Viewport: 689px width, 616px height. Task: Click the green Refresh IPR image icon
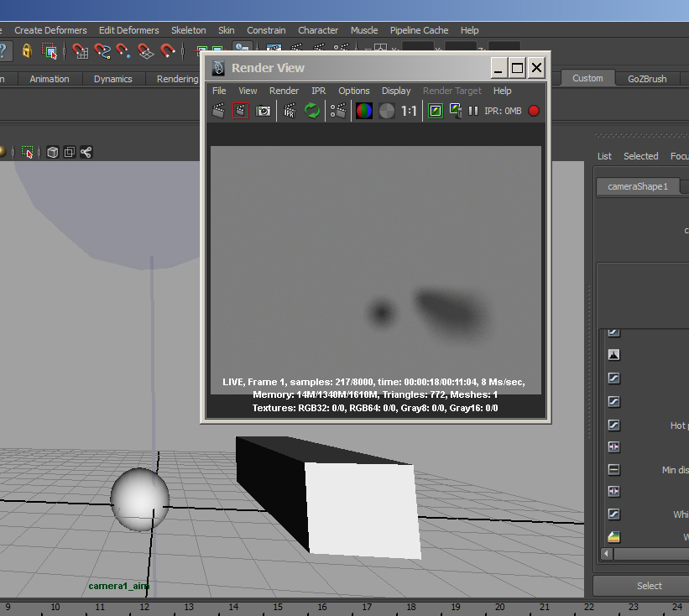(x=312, y=111)
